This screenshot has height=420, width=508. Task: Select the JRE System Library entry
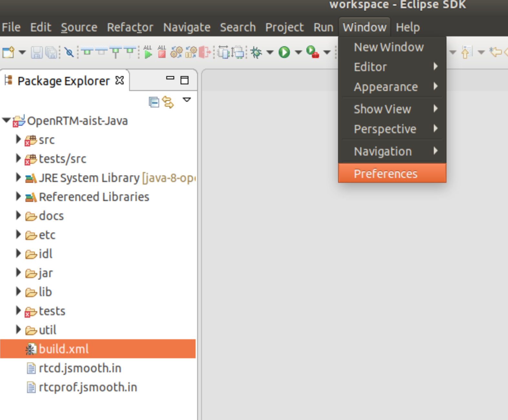tap(117, 178)
